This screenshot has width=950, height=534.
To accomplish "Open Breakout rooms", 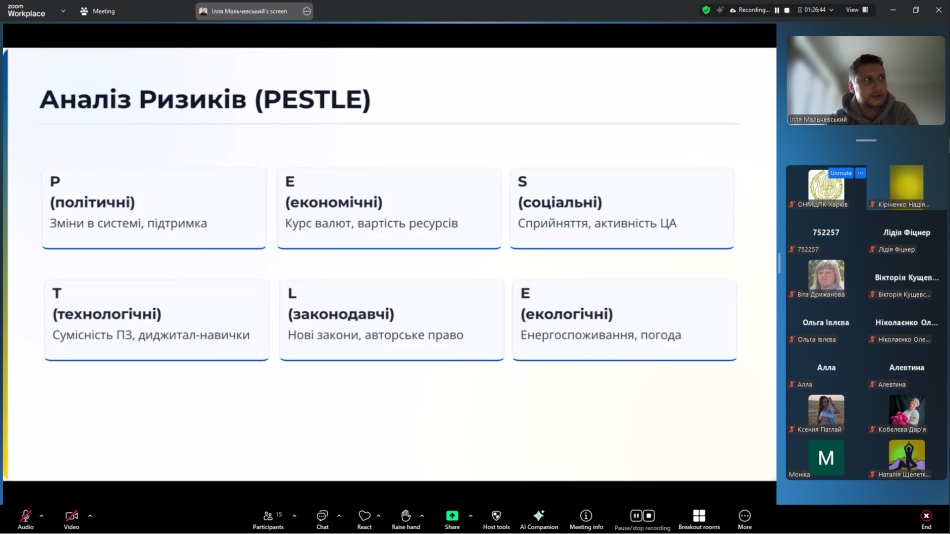I will [x=699, y=517].
